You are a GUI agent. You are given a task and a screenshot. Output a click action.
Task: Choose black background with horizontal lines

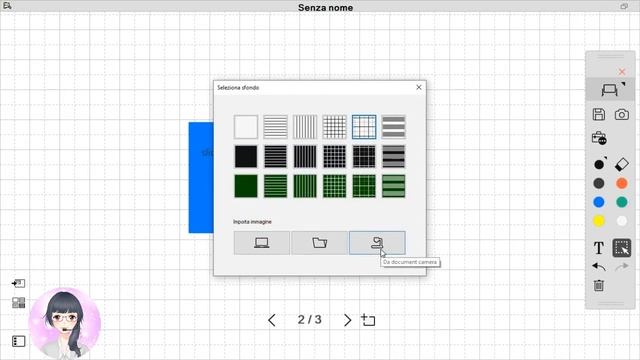[x=276, y=156]
